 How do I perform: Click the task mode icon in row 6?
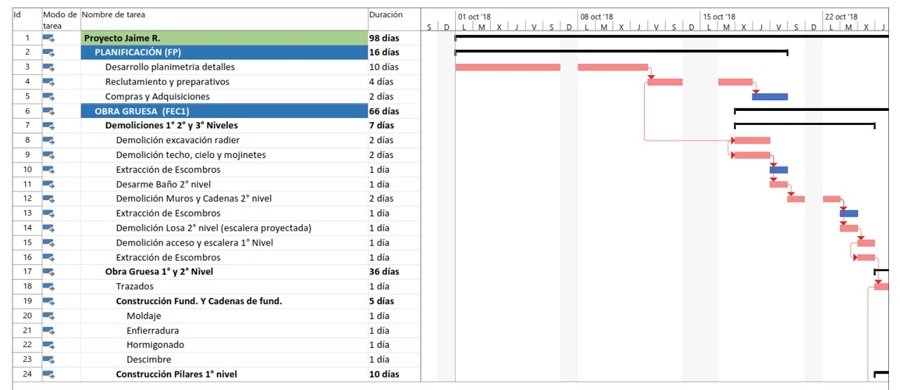[x=48, y=111]
